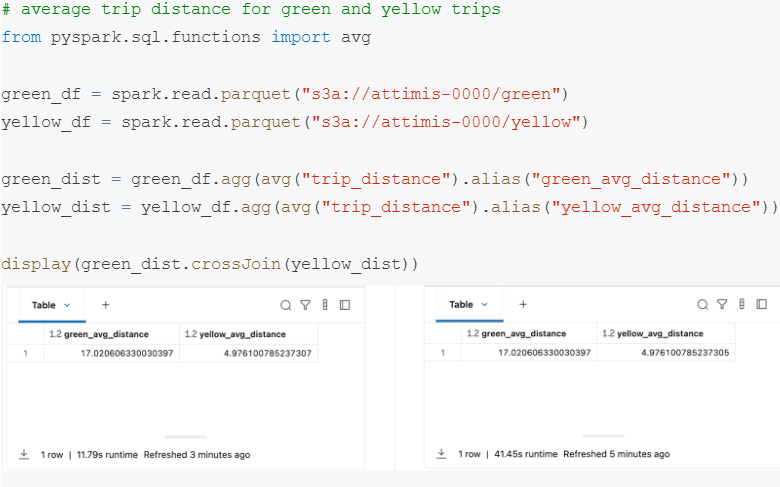
Task: Add visualization with plus in 11.79s runtime output
Action: pyautogui.click(x=105, y=305)
